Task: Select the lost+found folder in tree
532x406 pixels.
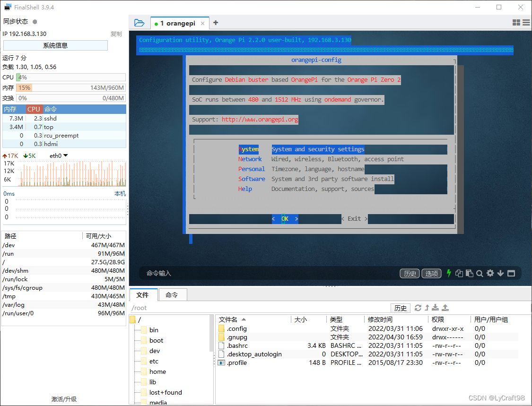Action: click(166, 392)
